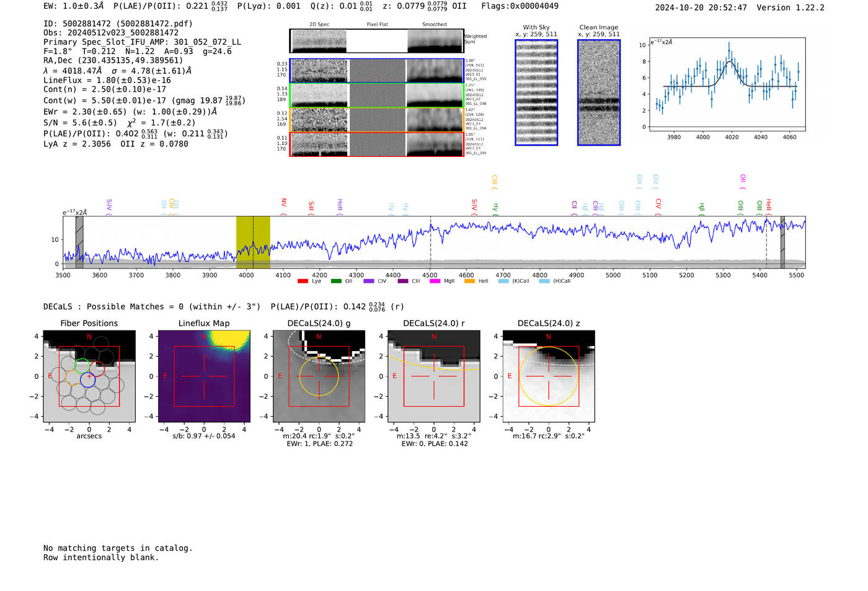Open the Lineflux Map panel

click(204, 376)
